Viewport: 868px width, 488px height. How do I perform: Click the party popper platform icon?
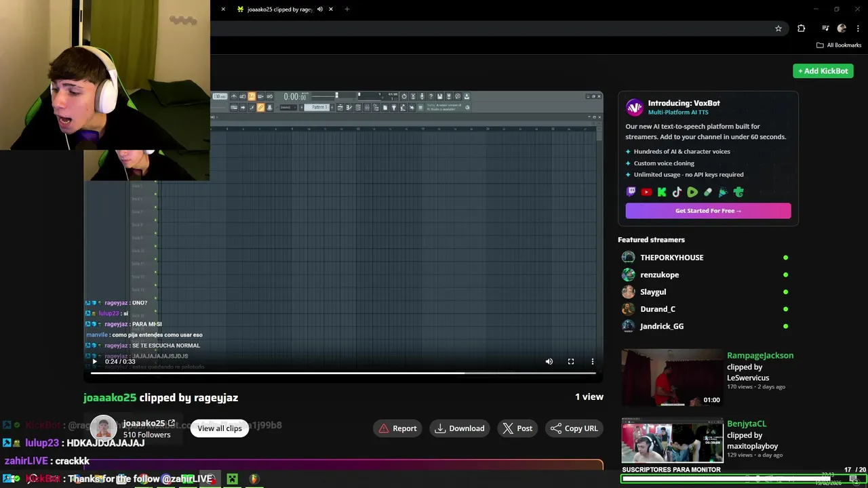point(723,192)
